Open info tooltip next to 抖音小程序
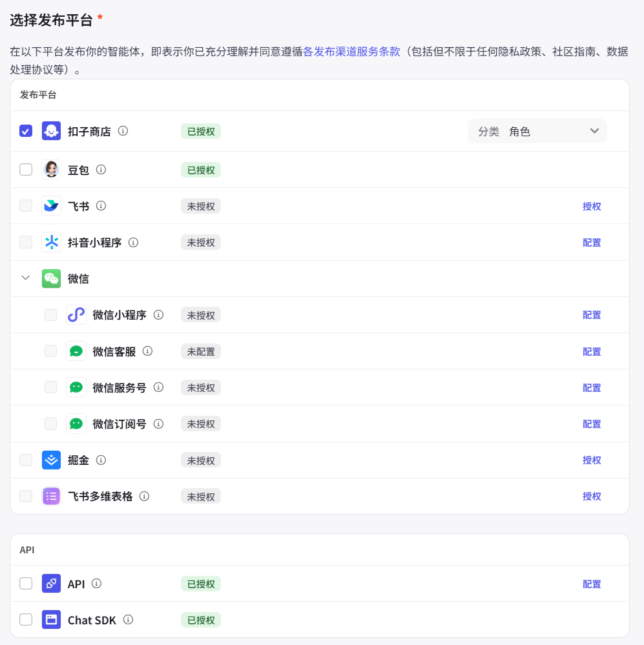The image size is (644, 645). tap(133, 242)
